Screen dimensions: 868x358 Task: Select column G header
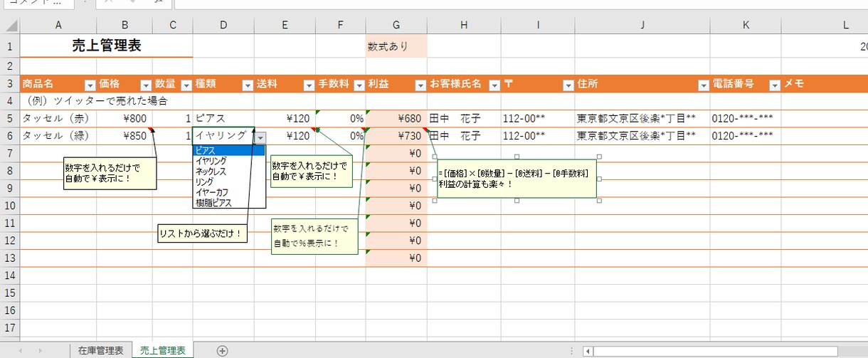point(396,26)
